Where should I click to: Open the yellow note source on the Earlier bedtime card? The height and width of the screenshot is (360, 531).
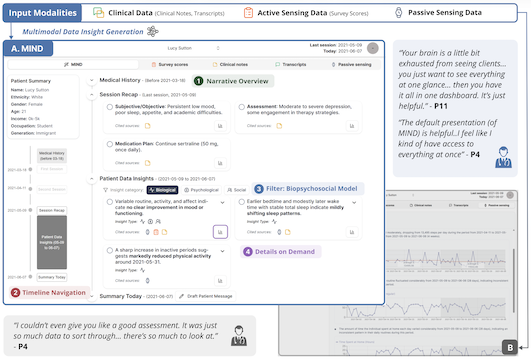pyautogui.click(x=288, y=232)
